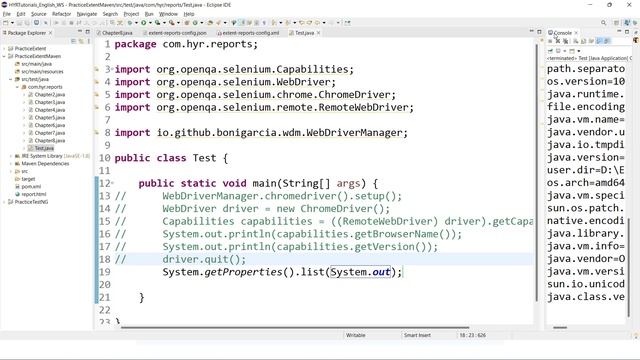The width and height of the screenshot is (640, 360).
Task: Maximize the Console view panel
Action: [627, 32]
